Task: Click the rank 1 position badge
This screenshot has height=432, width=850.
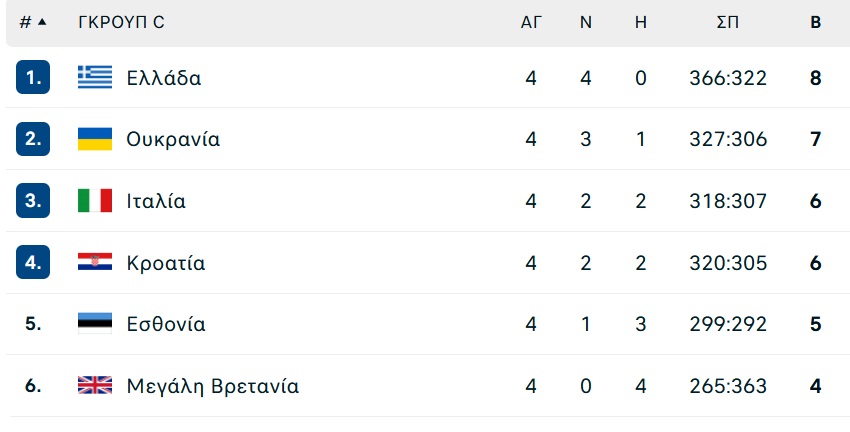Action: 33,78
